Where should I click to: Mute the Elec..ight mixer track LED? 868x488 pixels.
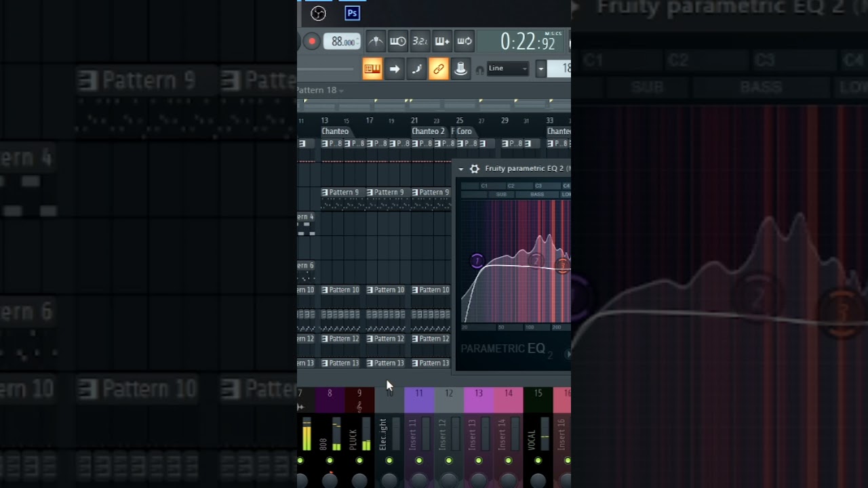coord(389,461)
